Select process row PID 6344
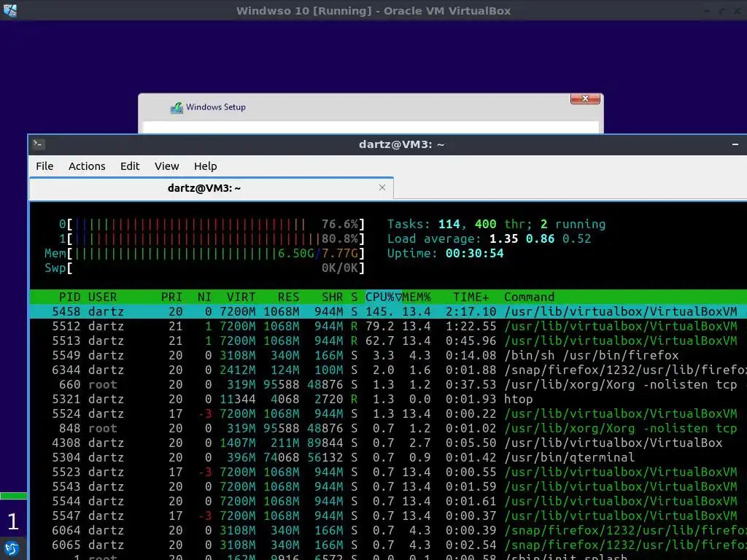This screenshot has width=747, height=560. (388, 370)
